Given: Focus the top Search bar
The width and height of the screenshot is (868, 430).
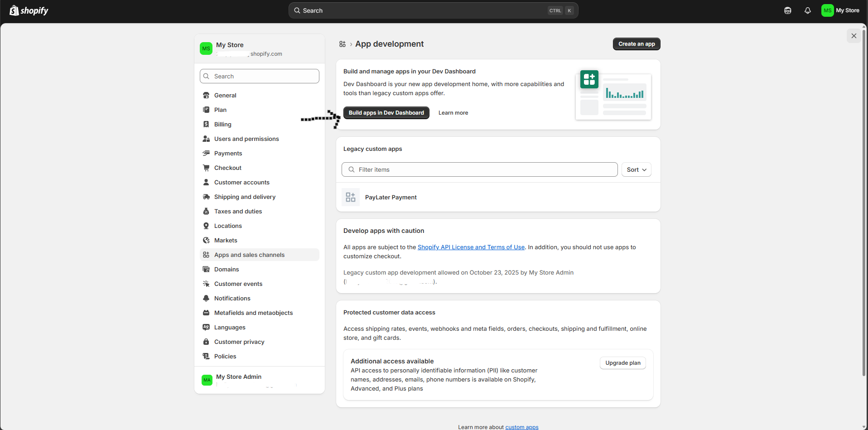Looking at the screenshot, I should coord(434,10).
